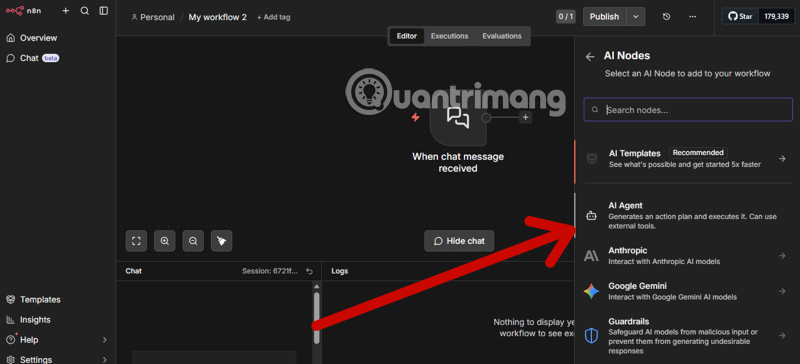
Task: Click the AI Templates box icon
Action: [591, 159]
